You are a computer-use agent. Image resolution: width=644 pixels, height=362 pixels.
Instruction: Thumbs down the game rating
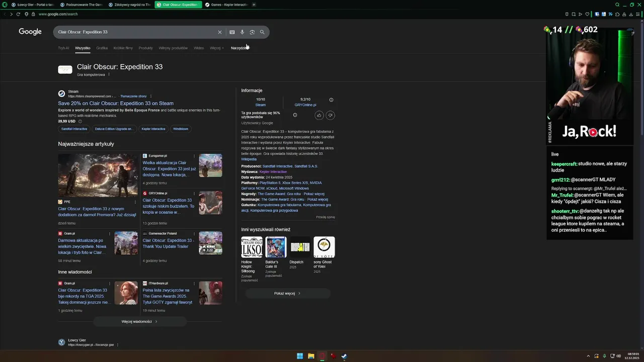click(x=330, y=115)
